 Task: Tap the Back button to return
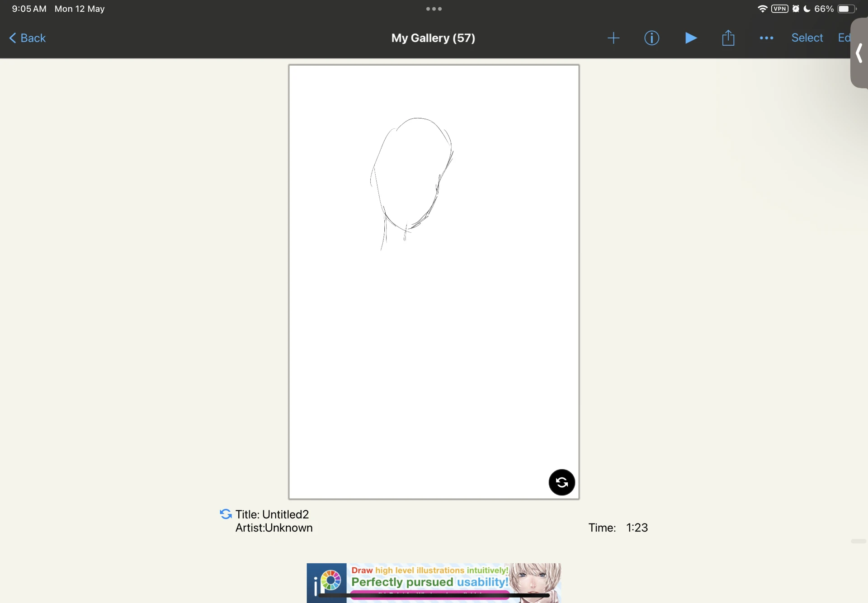pos(27,38)
